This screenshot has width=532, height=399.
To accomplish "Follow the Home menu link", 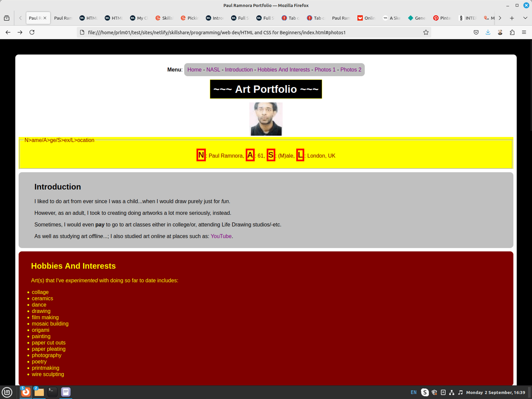I will pyautogui.click(x=194, y=70).
